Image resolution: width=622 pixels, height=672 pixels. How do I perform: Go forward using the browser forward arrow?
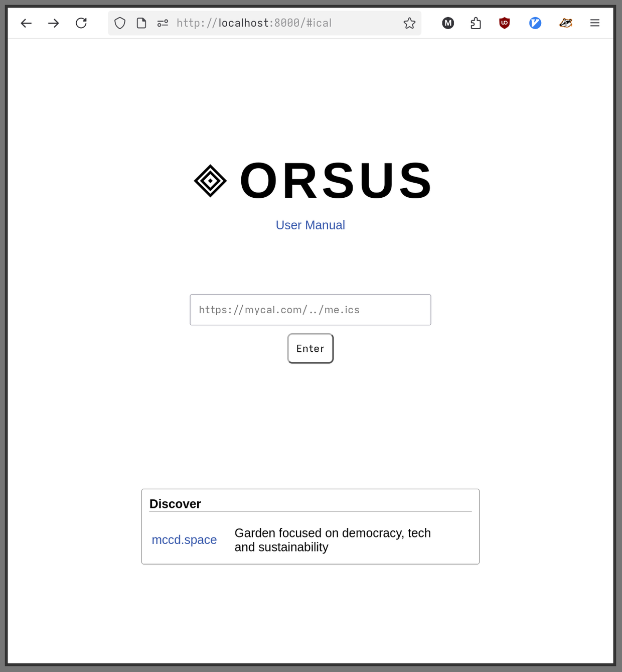coord(54,23)
